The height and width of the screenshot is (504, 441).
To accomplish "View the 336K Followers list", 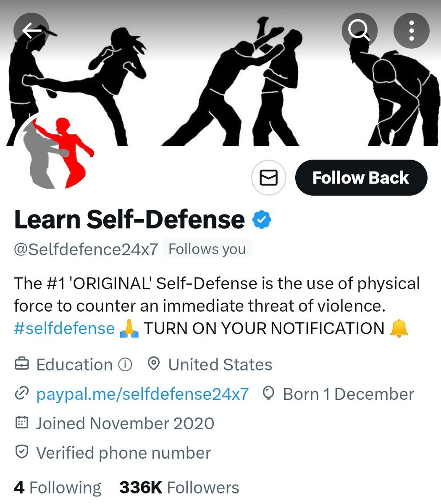I will [x=179, y=488].
